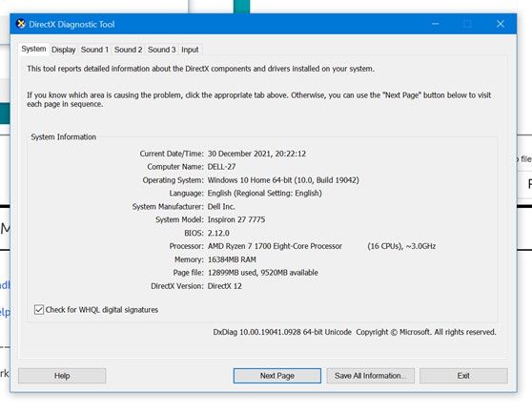The image size is (532, 413).
Task: Click the Processor label
Action: [x=187, y=246]
